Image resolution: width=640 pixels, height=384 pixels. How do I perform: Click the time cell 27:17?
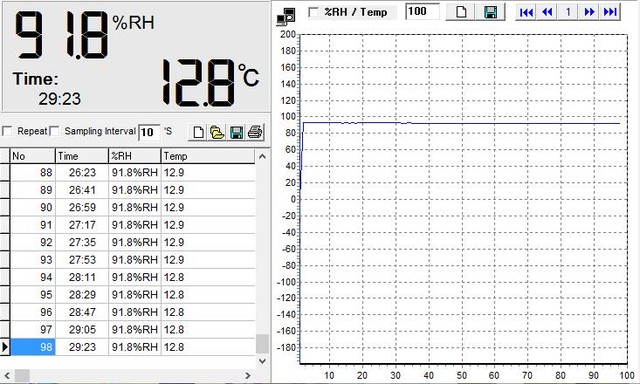82,225
